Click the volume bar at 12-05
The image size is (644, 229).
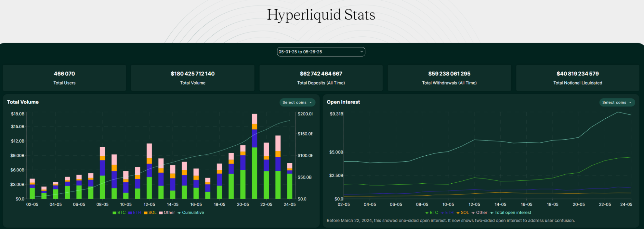point(149,171)
